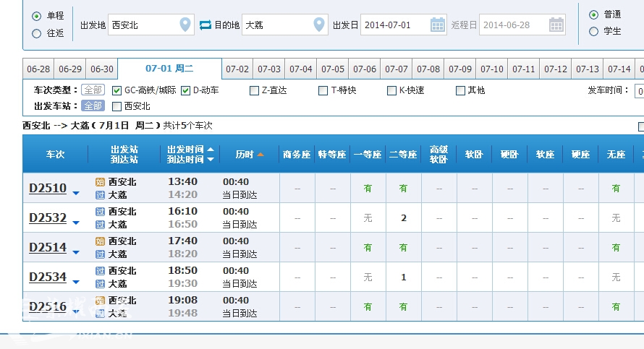Click the 一等座 column header

click(368, 155)
